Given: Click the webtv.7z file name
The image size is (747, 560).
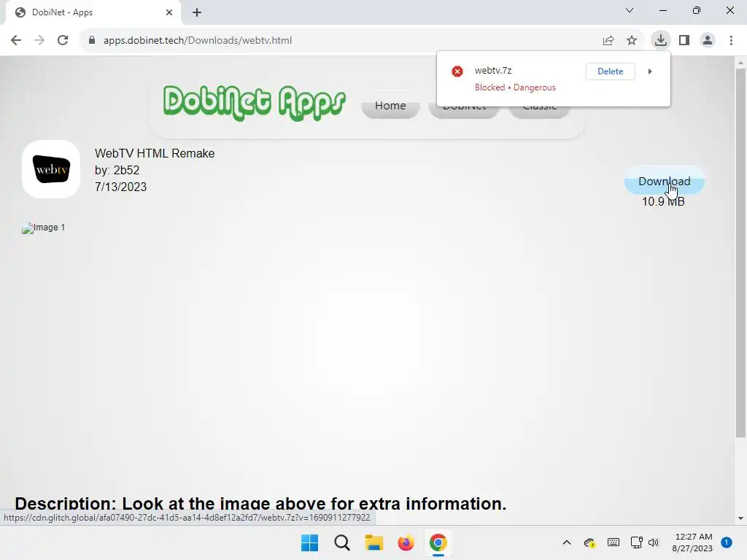Looking at the screenshot, I should click(x=493, y=71).
